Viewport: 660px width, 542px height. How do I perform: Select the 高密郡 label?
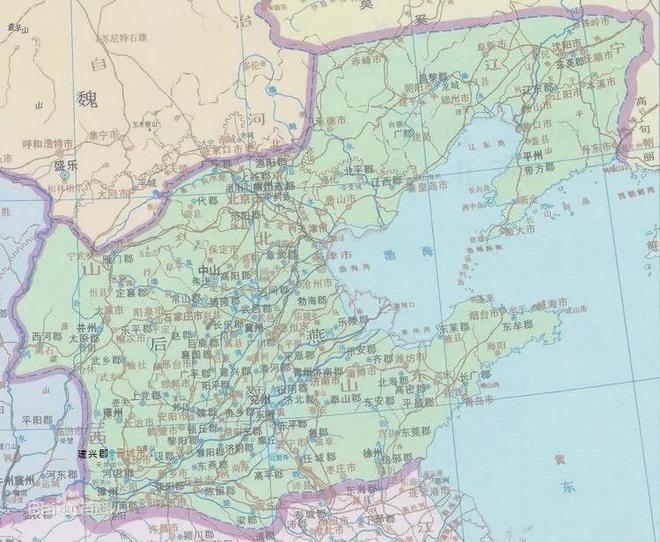pyautogui.click(x=410, y=390)
